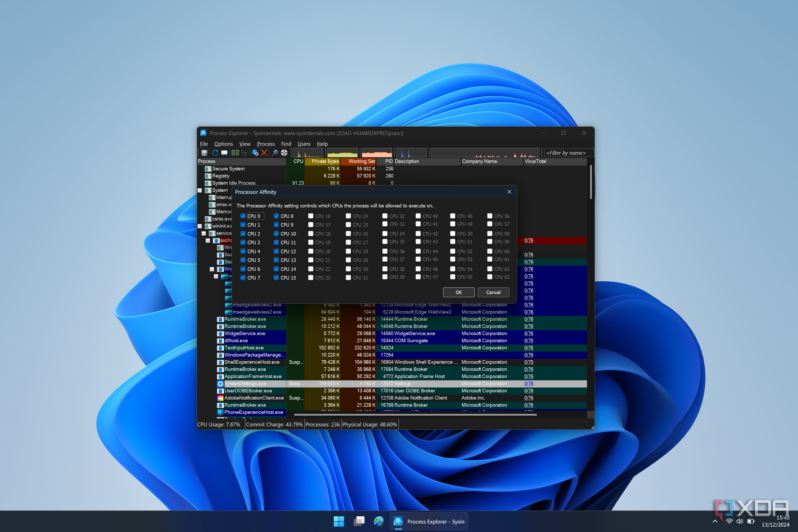Select the Find Window's Process crosshair icon

pos(284,153)
